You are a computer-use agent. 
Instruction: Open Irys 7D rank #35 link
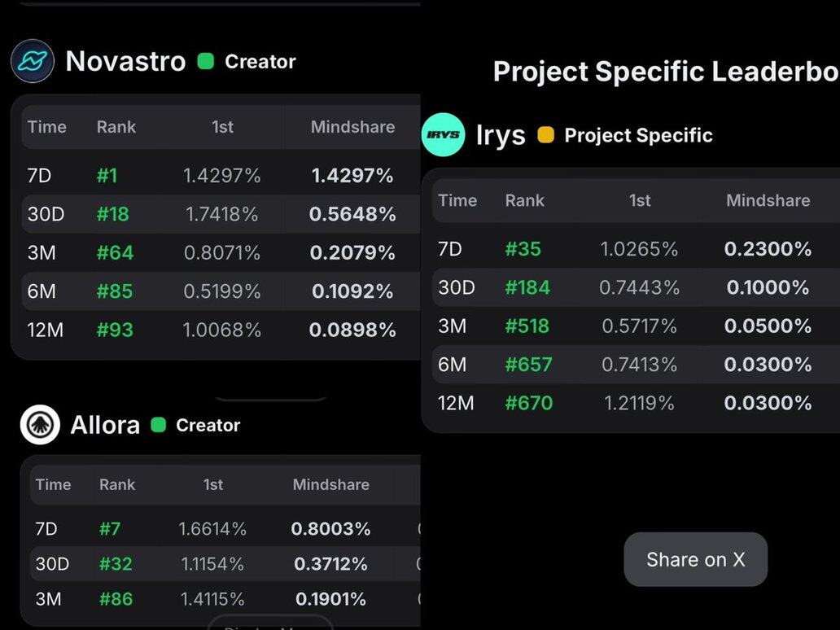click(x=523, y=249)
